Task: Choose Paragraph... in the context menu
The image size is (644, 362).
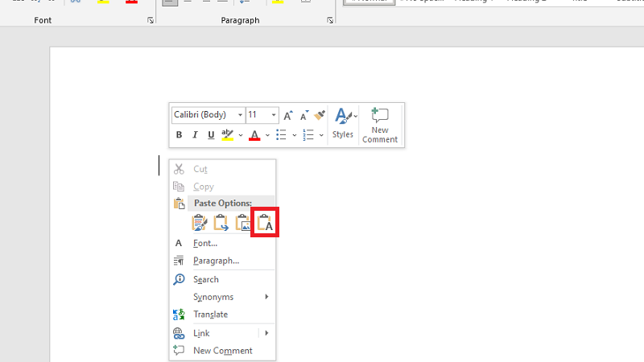Action: click(x=216, y=261)
